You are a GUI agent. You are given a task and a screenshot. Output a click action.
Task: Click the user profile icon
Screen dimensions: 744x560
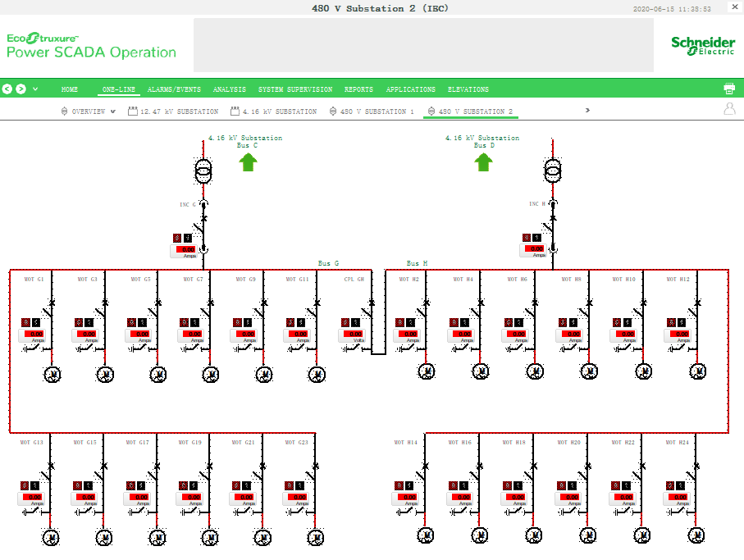point(730,109)
